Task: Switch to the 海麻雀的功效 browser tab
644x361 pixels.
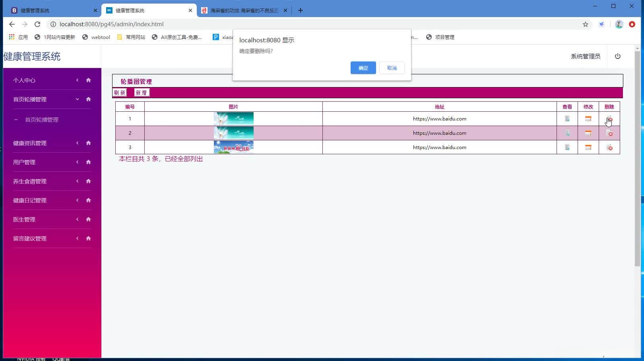Action: click(x=244, y=10)
